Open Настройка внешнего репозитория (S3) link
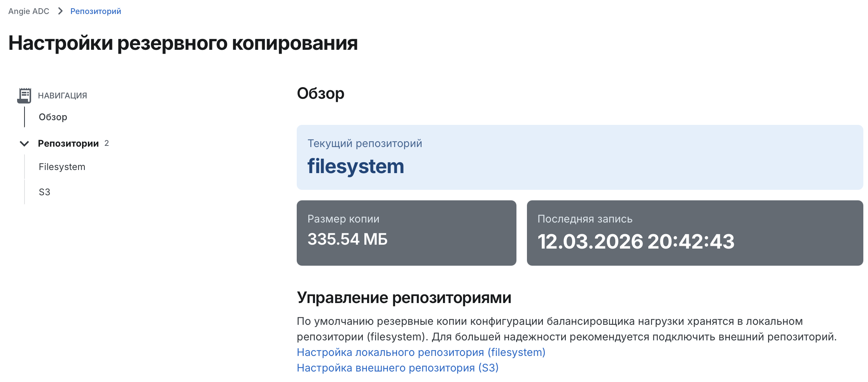 pyautogui.click(x=398, y=368)
